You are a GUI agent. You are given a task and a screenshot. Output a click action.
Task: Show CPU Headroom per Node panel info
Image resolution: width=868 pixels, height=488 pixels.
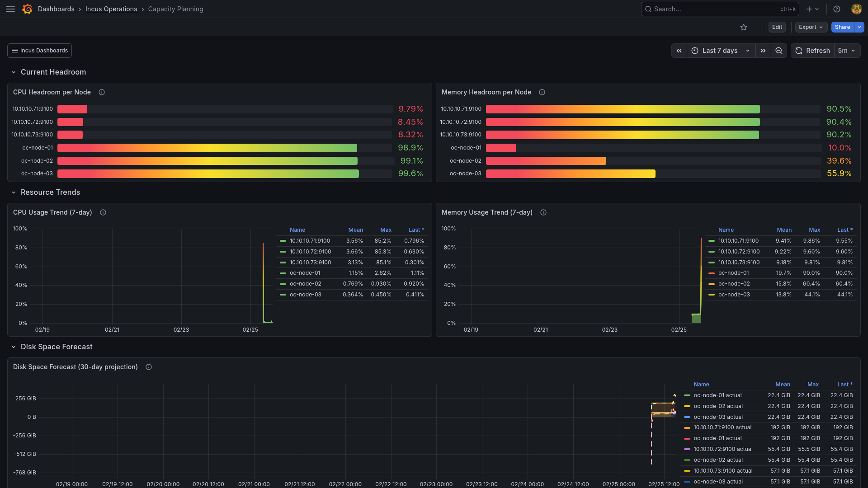102,92
